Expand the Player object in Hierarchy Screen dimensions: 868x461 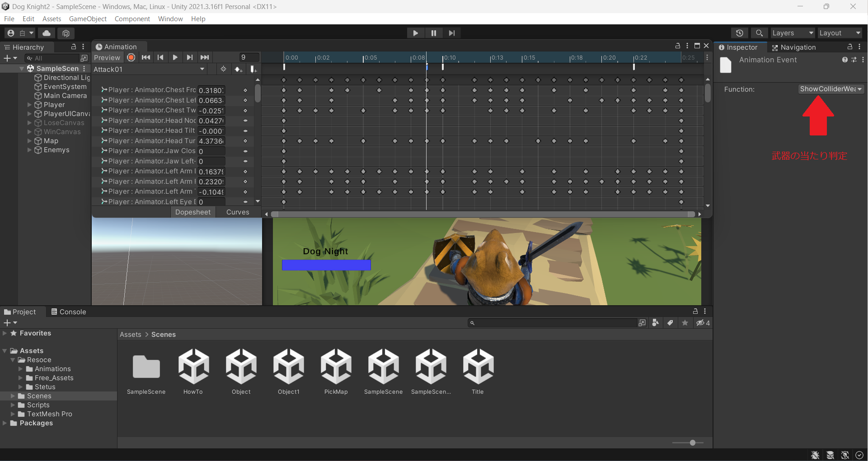point(30,105)
